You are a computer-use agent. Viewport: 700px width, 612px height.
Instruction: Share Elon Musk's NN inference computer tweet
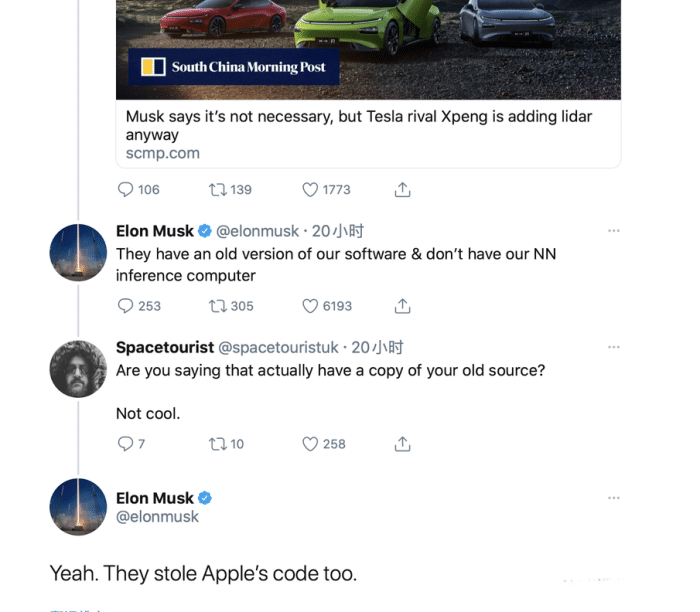point(402,305)
